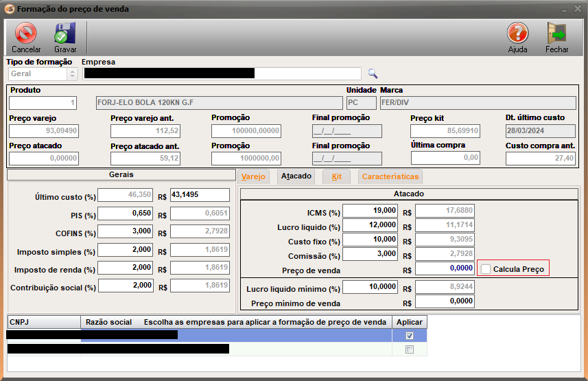The height and width of the screenshot is (381, 588).
Task: Check Aplicar for the second company row
Action: (x=410, y=349)
